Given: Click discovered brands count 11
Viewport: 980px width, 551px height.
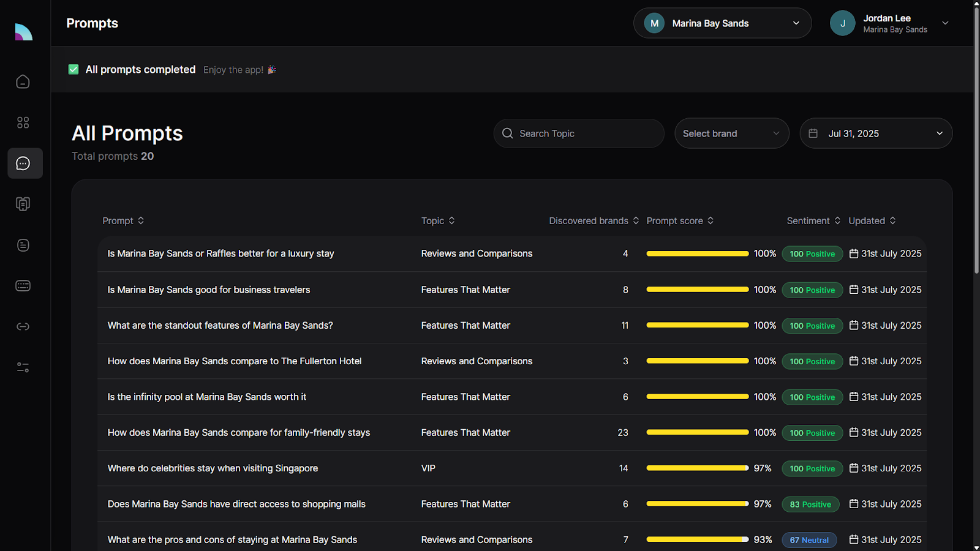Looking at the screenshot, I should tap(625, 325).
